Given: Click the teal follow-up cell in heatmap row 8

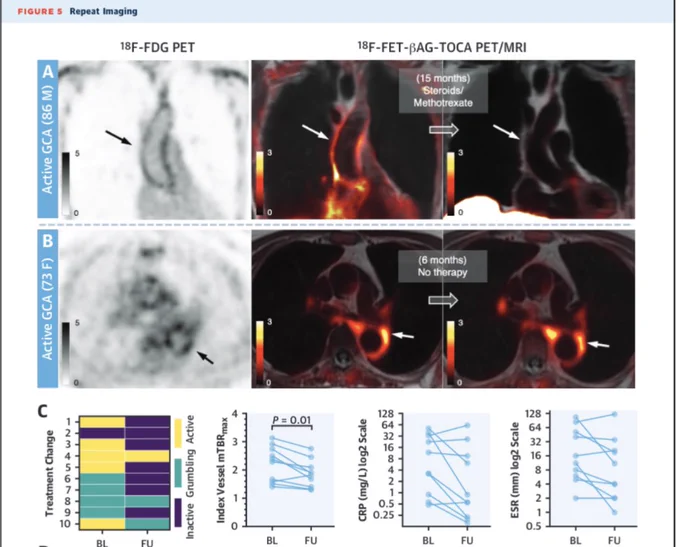Looking at the screenshot, I should click(x=147, y=501).
